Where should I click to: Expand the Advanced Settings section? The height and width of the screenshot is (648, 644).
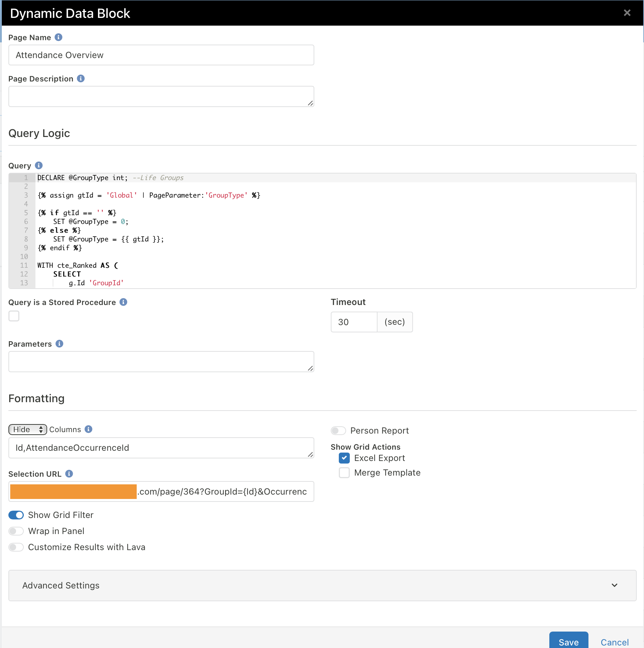tap(322, 586)
